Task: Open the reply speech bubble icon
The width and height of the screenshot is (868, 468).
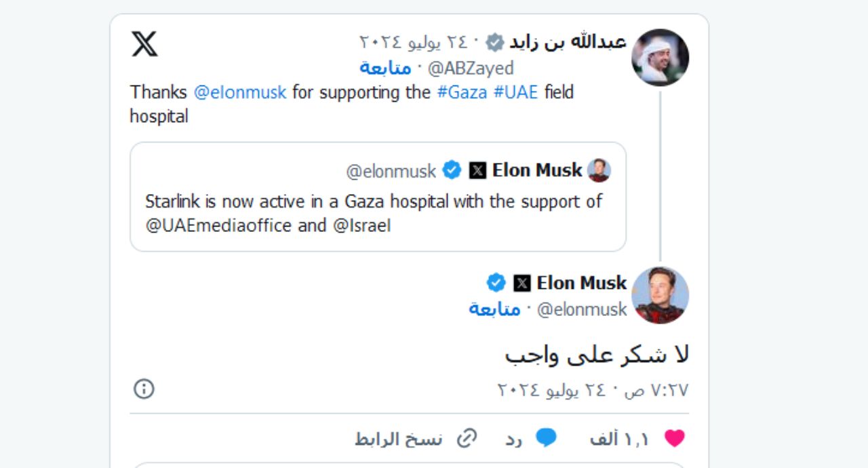Action: pos(545,438)
